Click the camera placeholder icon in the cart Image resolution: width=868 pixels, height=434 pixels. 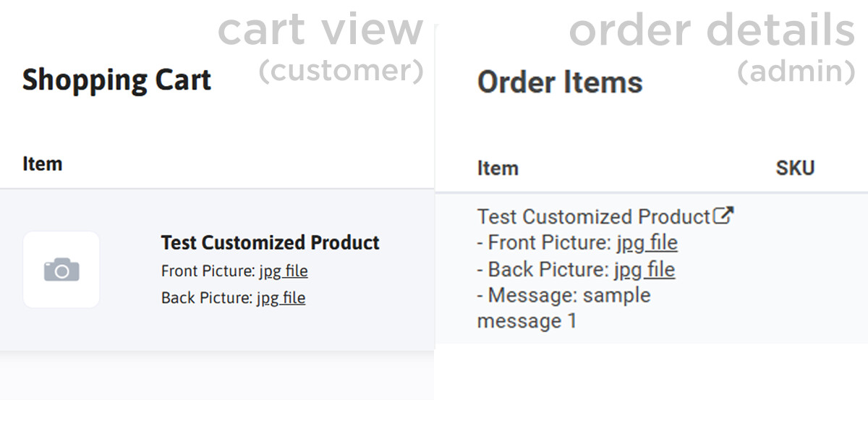61,270
